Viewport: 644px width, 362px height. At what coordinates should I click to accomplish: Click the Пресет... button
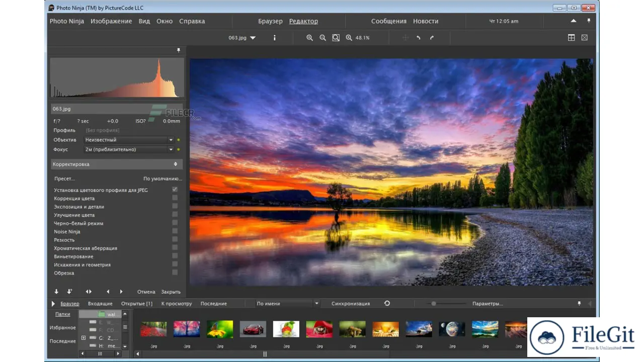click(64, 178)
